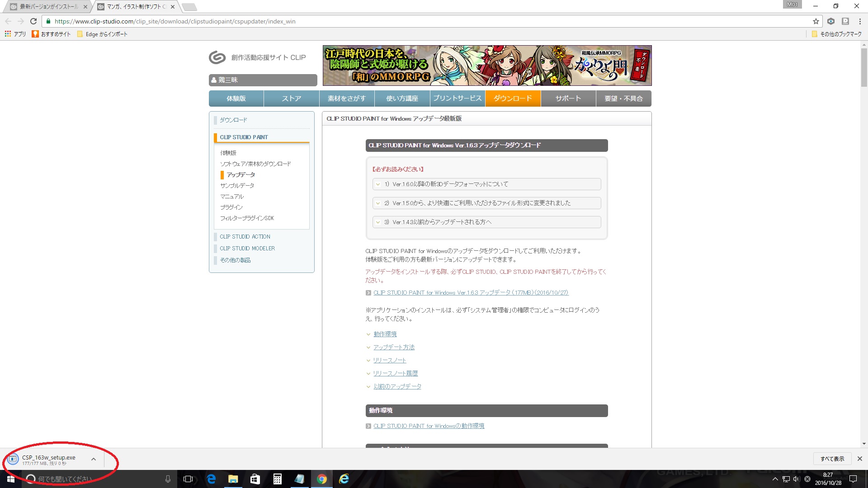Expand the 以前のアップデータ section
This screenshot has width=868, height=488.
tap(397, 387)
